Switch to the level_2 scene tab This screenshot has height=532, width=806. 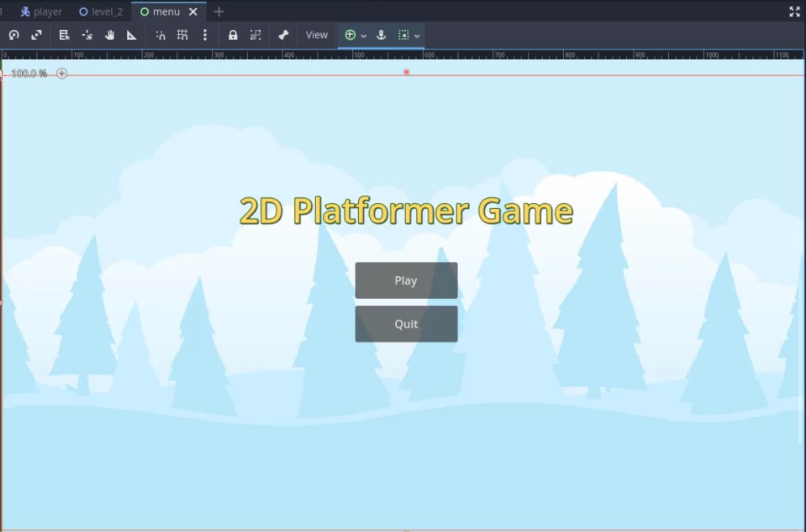(x=100, y=11)
